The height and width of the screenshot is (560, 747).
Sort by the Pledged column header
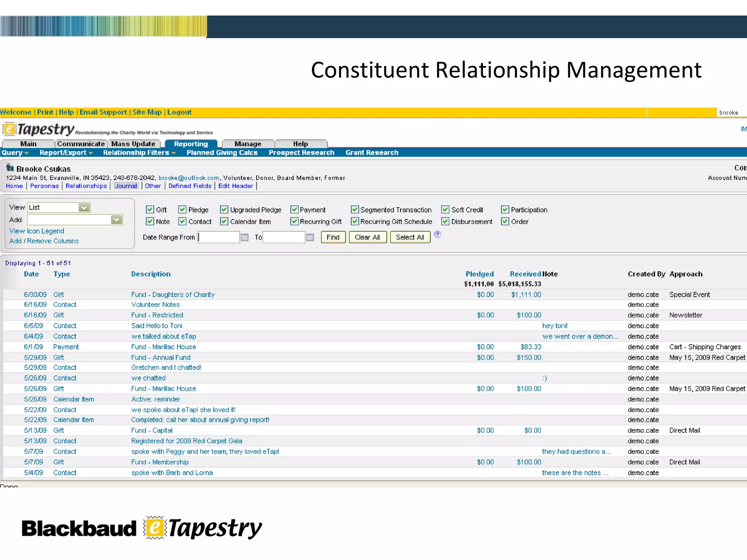[x=480, y=274]
